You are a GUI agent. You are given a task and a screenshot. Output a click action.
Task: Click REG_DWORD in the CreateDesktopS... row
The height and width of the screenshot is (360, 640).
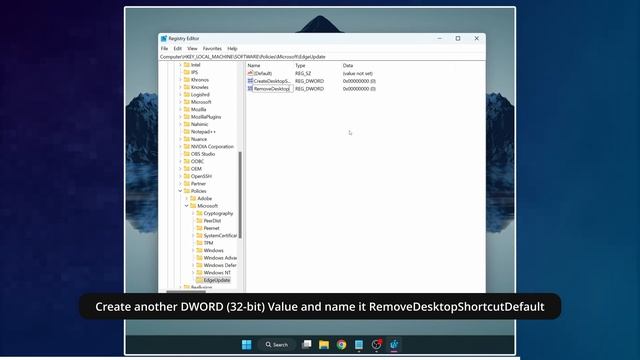(309, 81)
